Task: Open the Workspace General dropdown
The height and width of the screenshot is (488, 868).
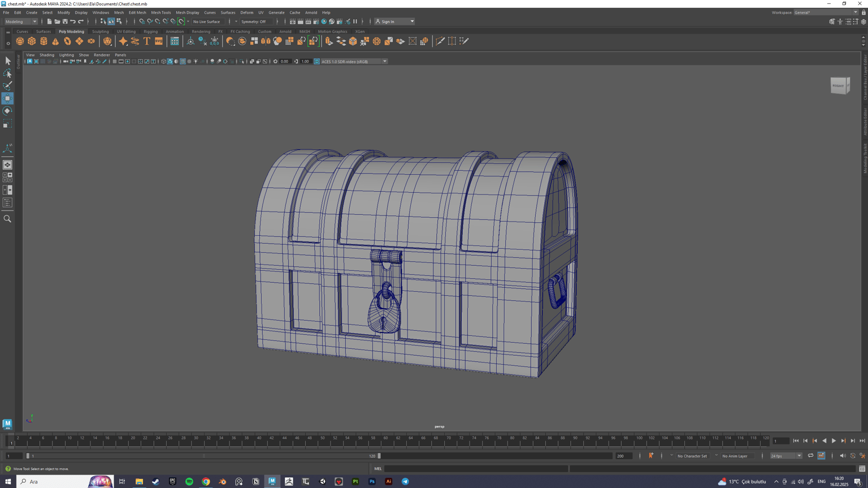Action: [x=826, y=12]
